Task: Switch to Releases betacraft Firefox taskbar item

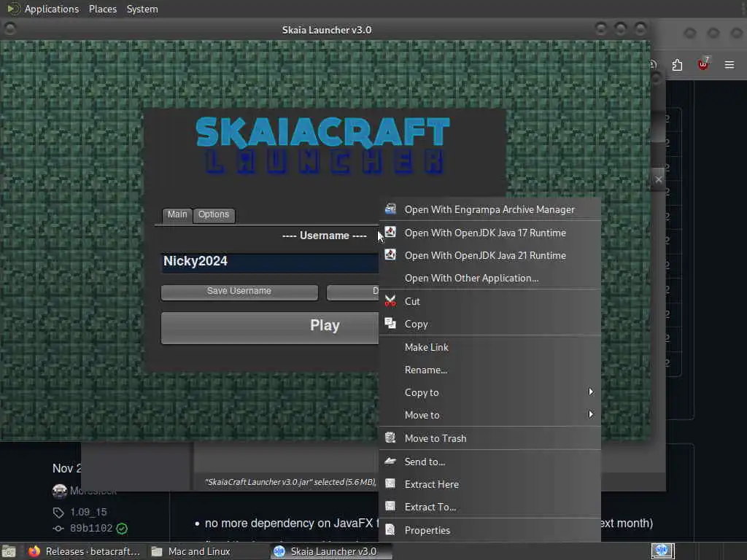Action: [x=85, y=551]
